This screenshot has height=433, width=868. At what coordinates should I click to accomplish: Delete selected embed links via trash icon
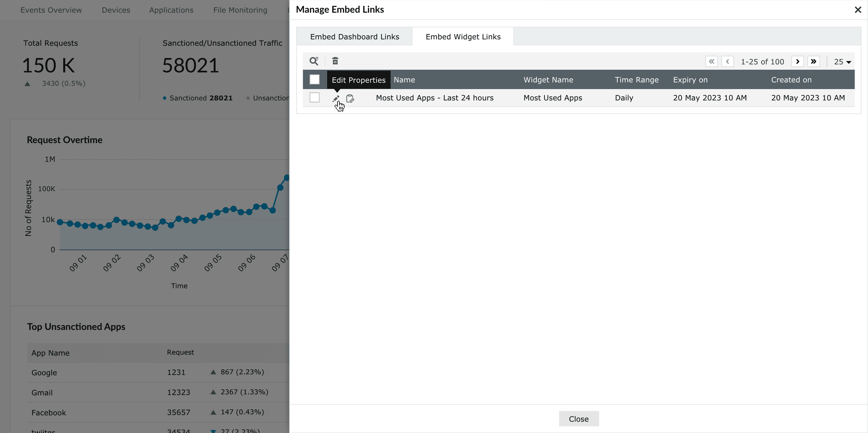(x=335, y=61)
